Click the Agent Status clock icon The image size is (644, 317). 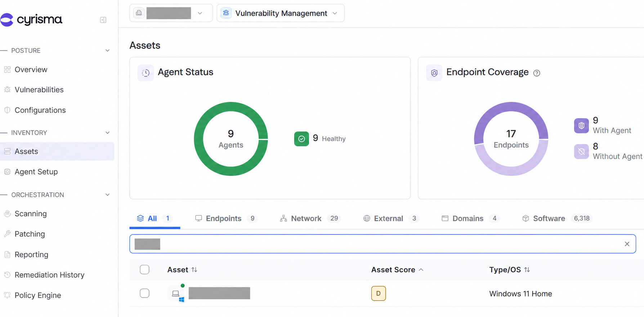[146, 72]
